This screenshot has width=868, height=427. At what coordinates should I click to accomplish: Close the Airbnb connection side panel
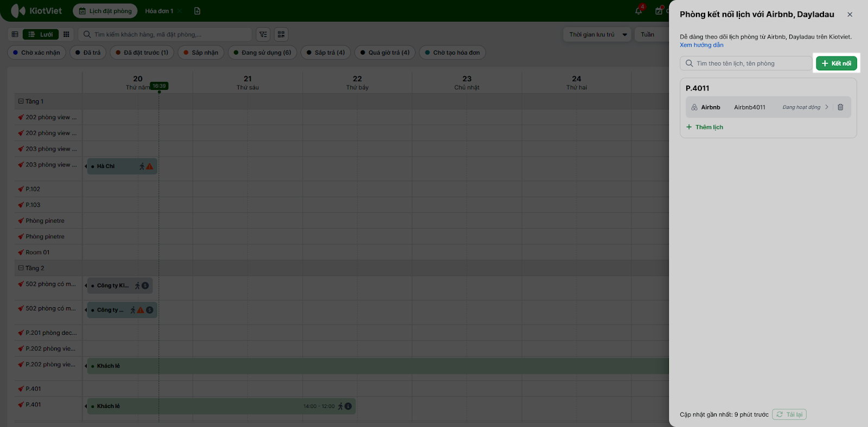click(850, 15)
